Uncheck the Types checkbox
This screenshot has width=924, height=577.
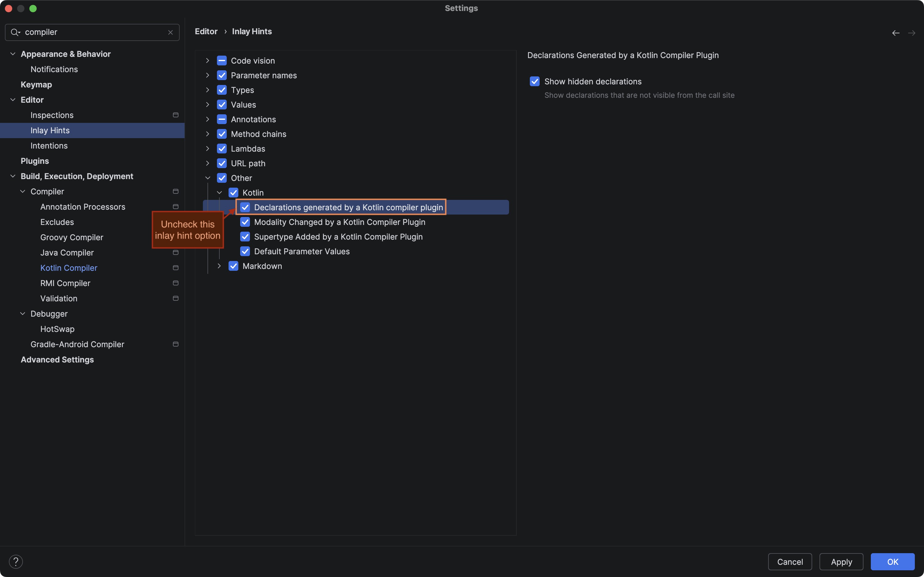pos(222,90)
